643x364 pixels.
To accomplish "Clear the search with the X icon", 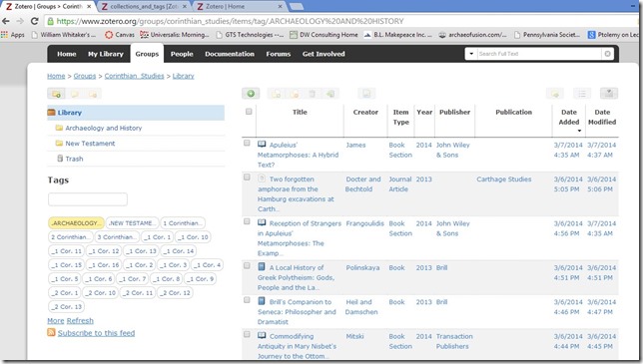I will coord(607,54).
